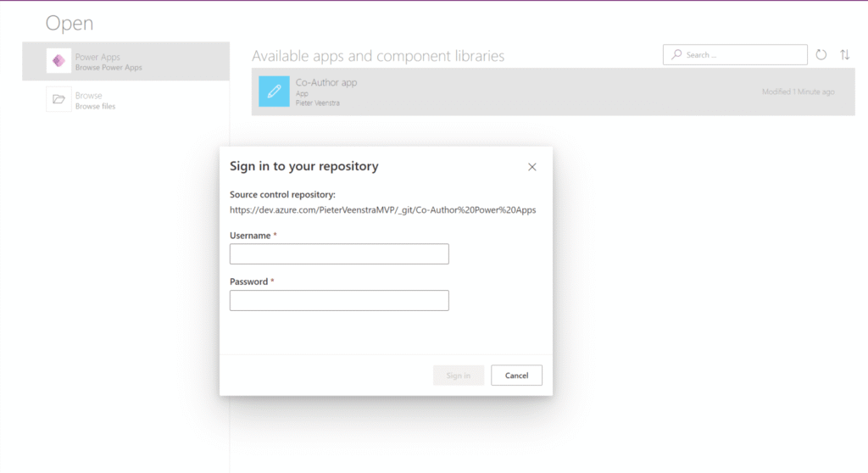Click the Username input field
Screen dimensions: 868x473
click(339, 253)
